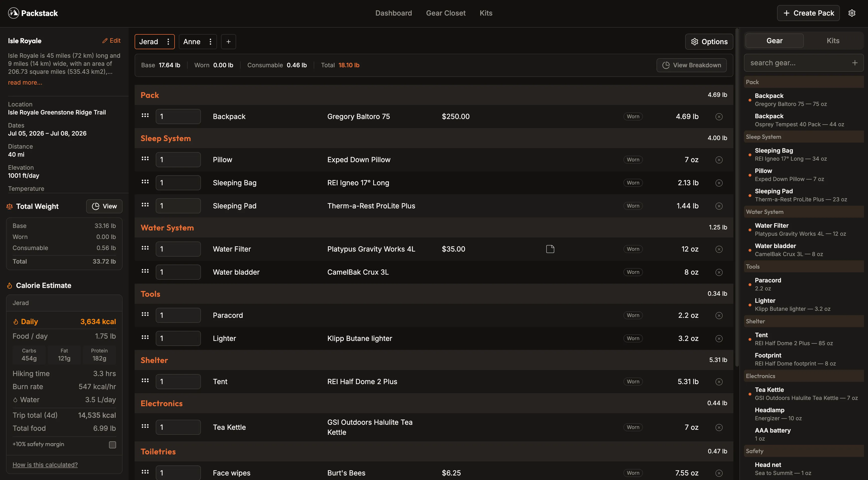
Task: Remove the Tea Kettle row
Action: click(719, 428)
